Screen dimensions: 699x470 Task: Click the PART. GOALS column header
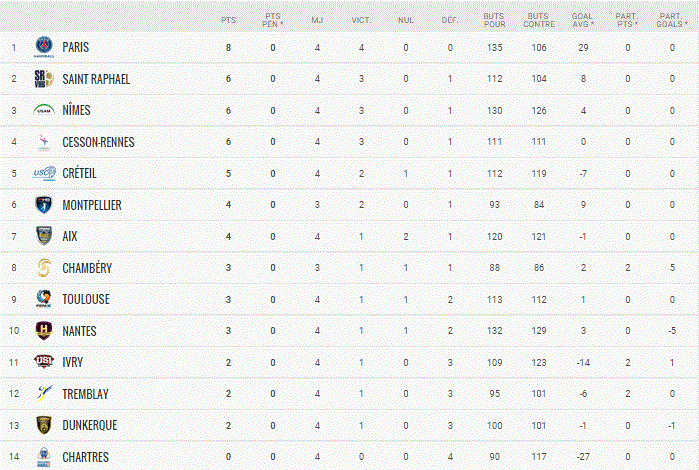(x=671, y=20)
